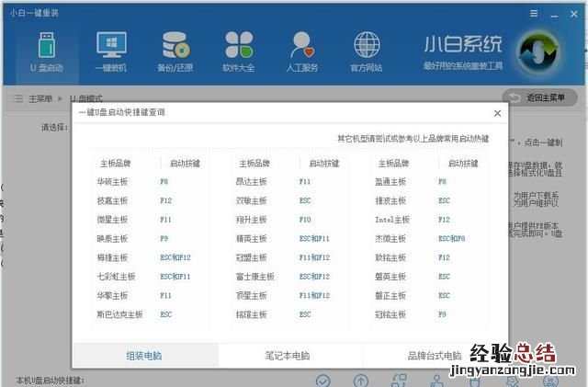Click 主菜单 breadcrumb
This screenshot has height=387, width=588.
(x=40, y=98)
